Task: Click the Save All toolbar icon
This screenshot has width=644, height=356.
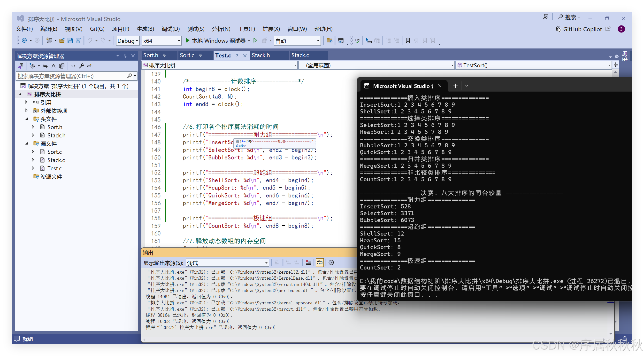Action: (78, 40)
